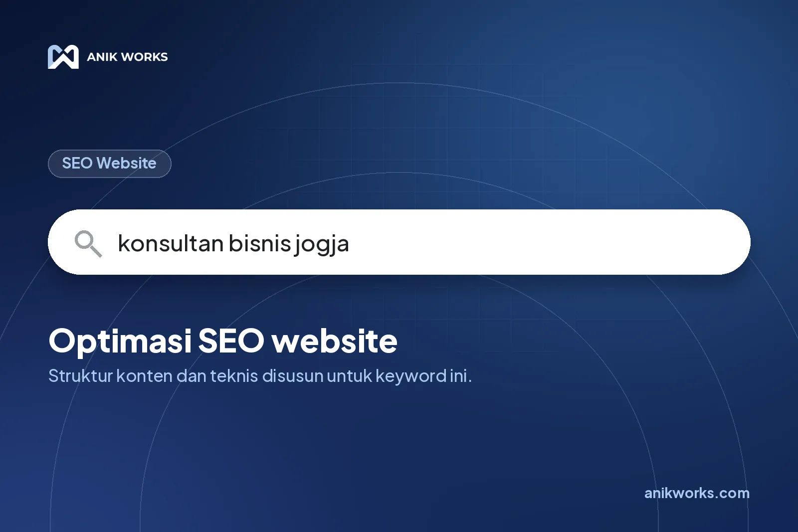This screenshot has height=532, width=798.
Task: Click the Anik Works logo icon
Action: [63, 57]
